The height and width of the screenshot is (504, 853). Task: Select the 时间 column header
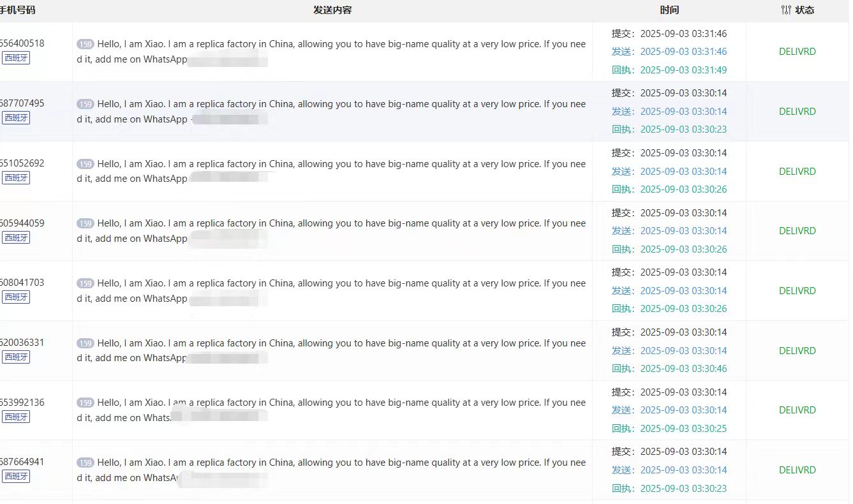coord(669,10)
